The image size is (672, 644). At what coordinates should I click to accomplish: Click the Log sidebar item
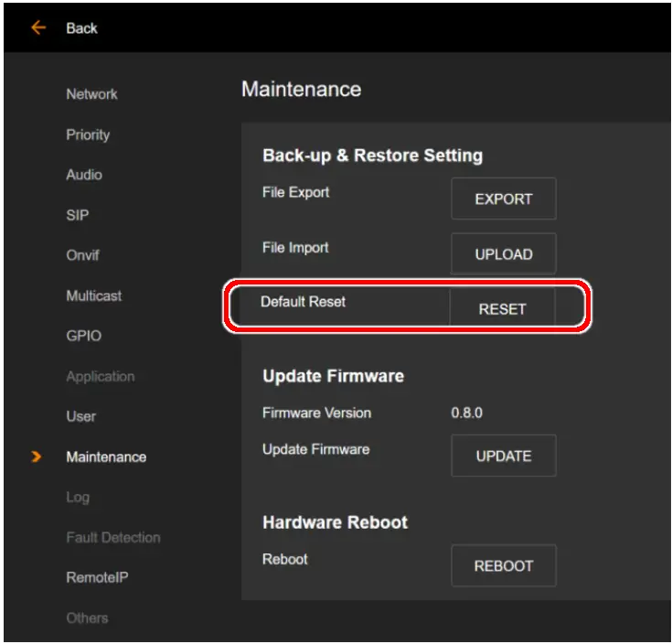78,497
